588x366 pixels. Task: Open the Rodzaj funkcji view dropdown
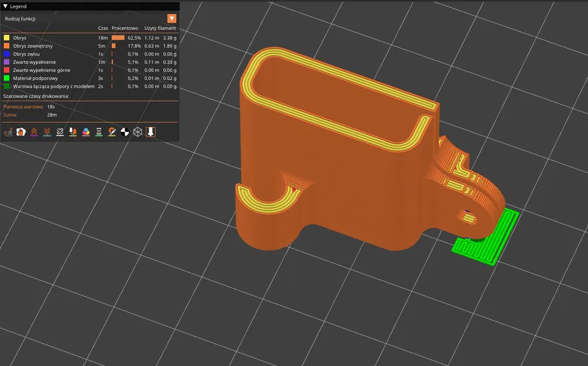point(172,18)
